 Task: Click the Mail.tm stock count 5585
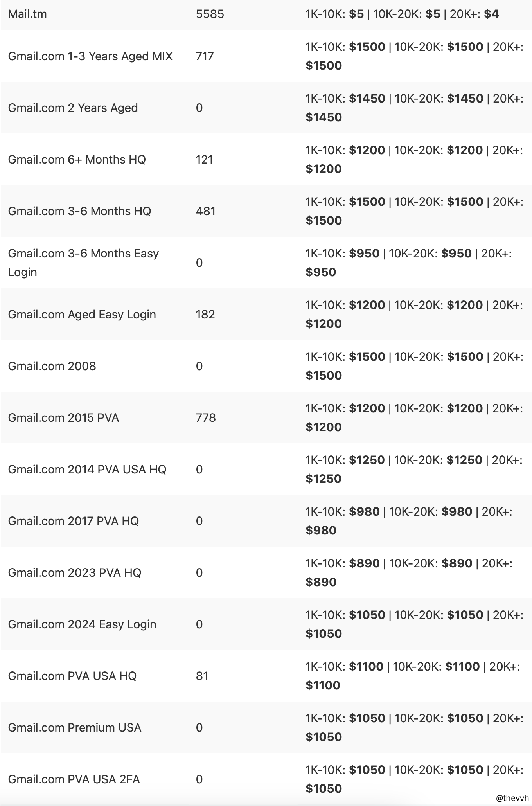click(x=210, y=14)
